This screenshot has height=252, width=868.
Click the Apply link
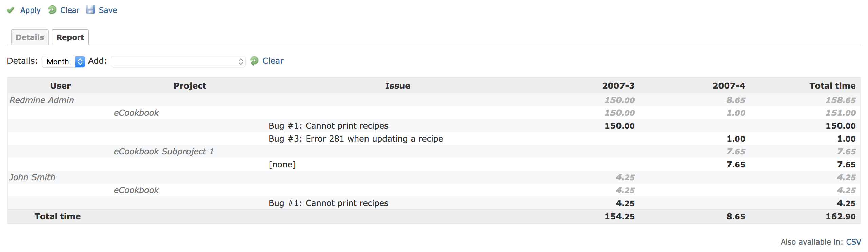30,10
